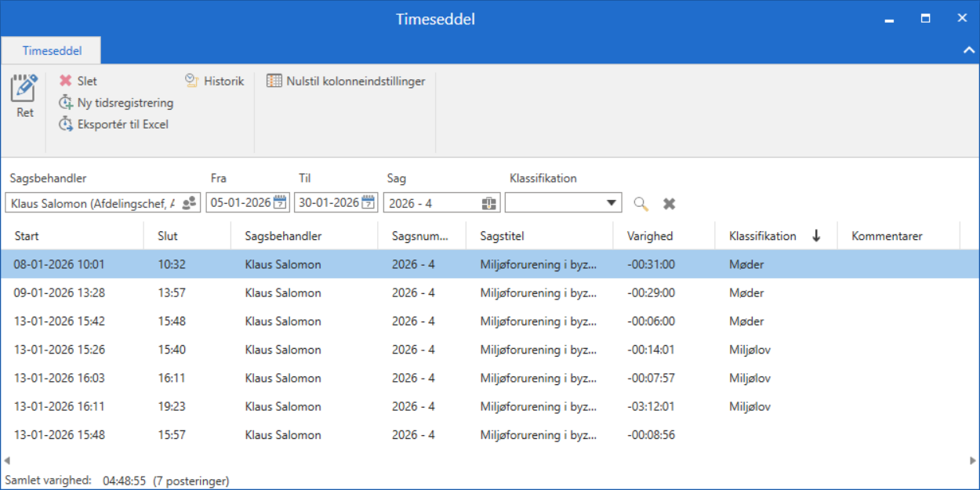Open the Til date calendar picker
Screen dimensions: 980x490
[x=368, y=203]
